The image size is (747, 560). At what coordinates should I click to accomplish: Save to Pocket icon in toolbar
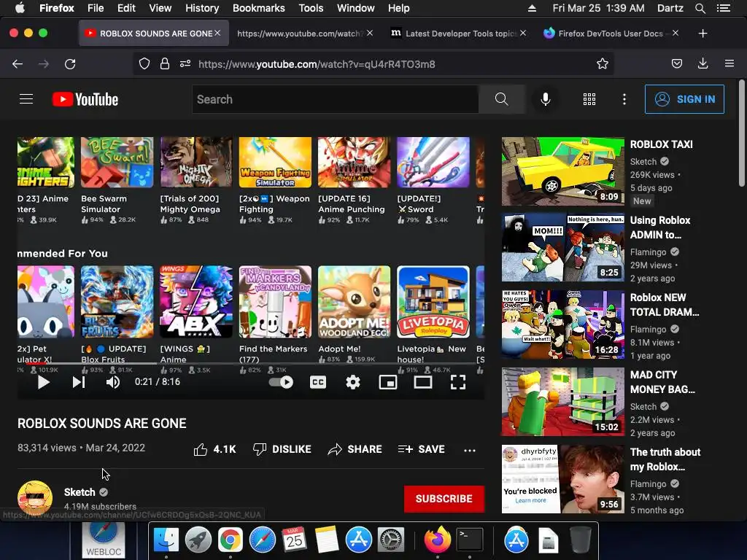click(676, 64)
